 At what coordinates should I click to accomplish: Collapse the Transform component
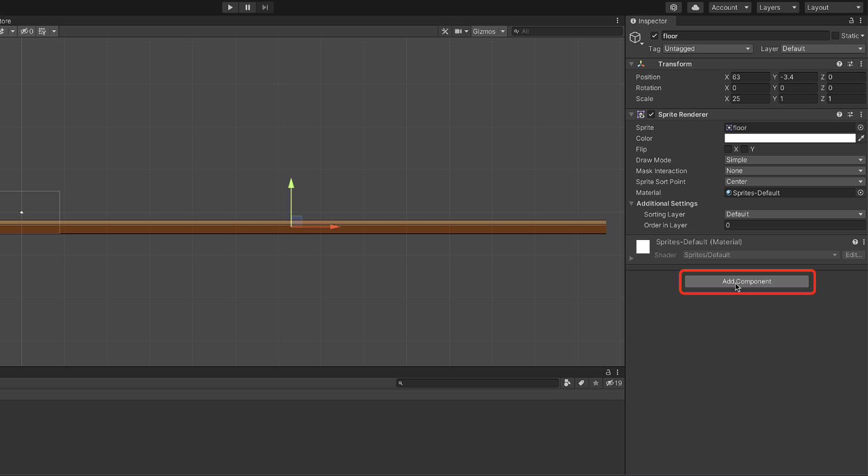coord(631,64)
